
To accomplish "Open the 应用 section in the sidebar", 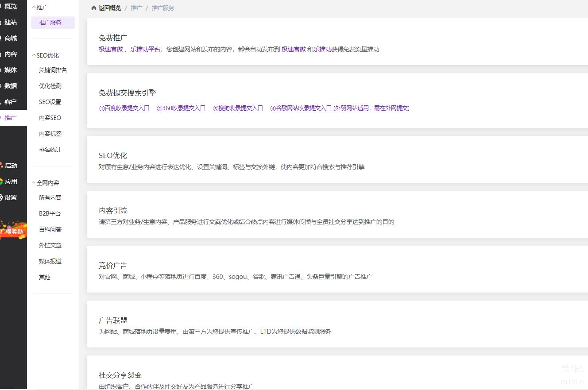I will [x=10, y=181].
